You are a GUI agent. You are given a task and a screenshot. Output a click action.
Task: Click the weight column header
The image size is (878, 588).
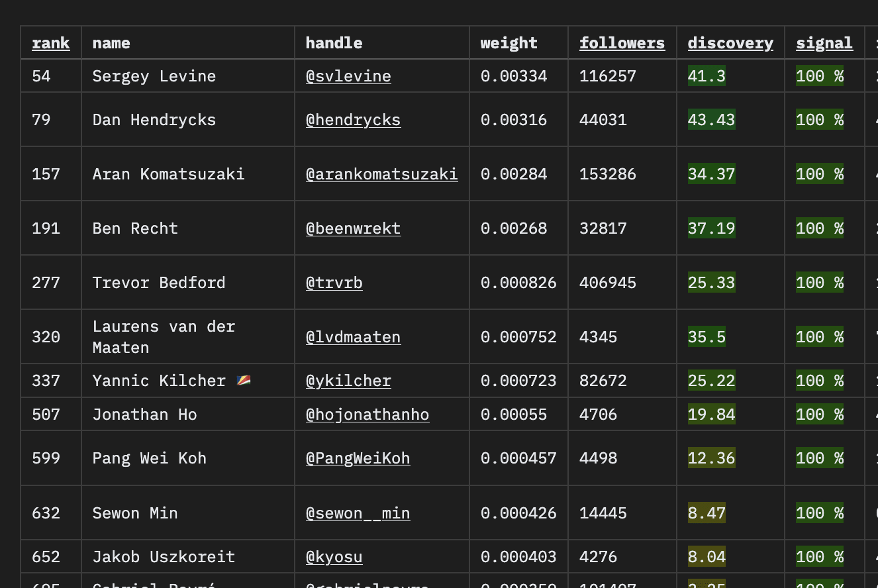click(x=509, y=43)
